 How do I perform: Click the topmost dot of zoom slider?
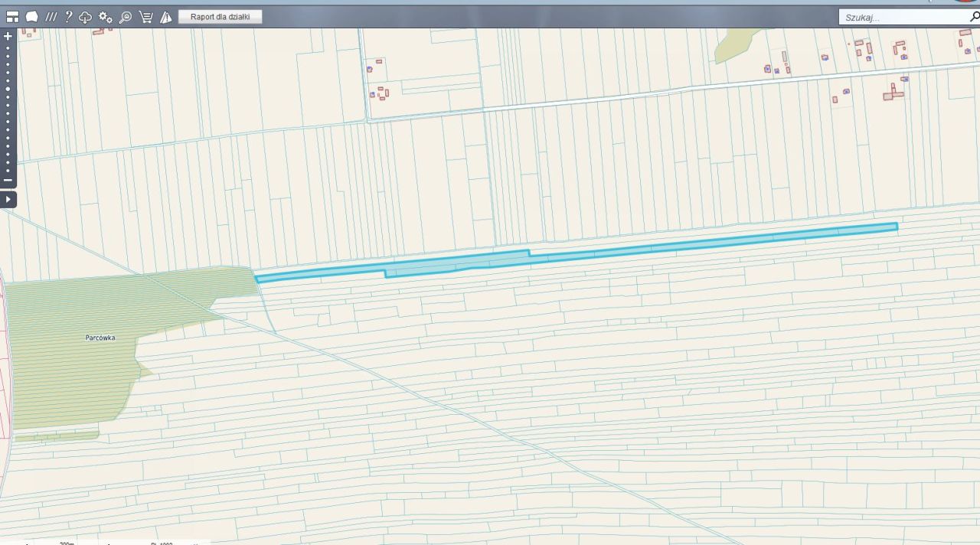pyautogui.click(x=8, y=48)
